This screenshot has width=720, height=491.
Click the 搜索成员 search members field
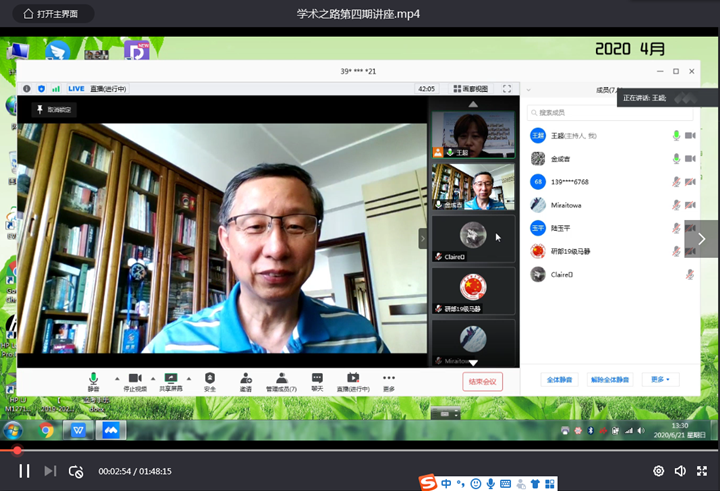[x=600, y=112]
